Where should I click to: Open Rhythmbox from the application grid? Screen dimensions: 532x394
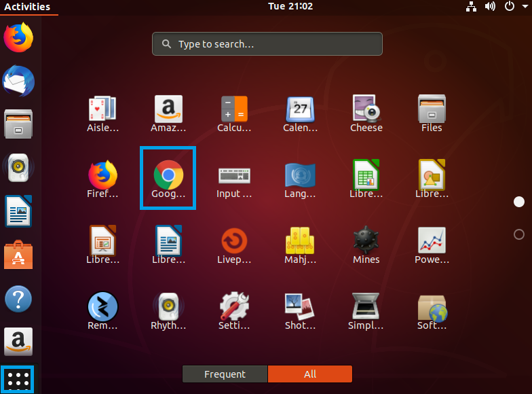(x=168, y=311)
